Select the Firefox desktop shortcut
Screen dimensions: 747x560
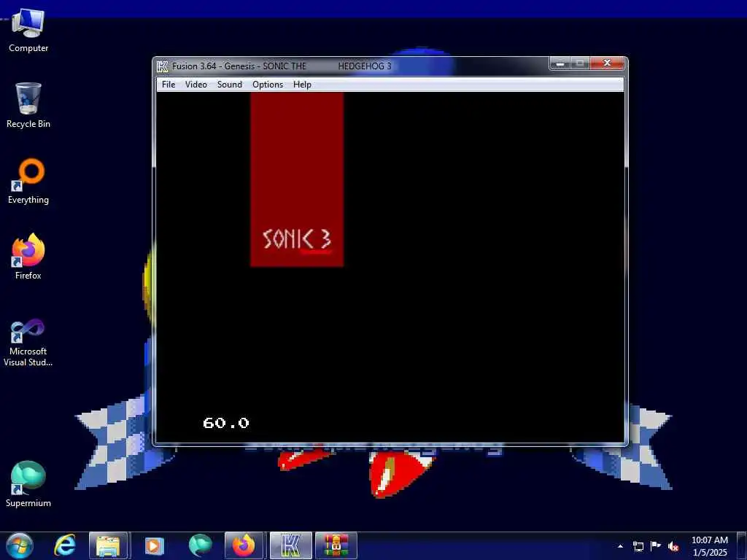(28, 257)
